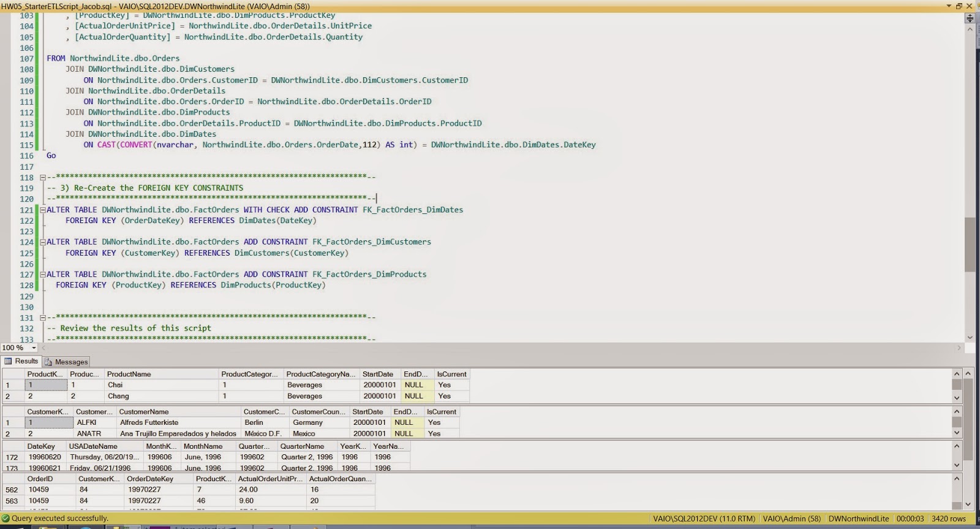Screen dimensions: 980x529
Task: Click the 'ALFKI' customer ID cell
Action: [x=95, y=422]
